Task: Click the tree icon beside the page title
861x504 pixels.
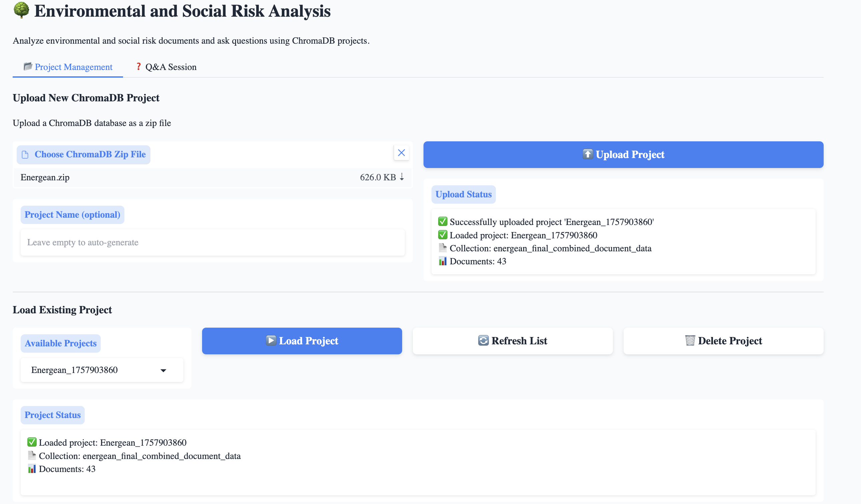Action: coord(21,10)
